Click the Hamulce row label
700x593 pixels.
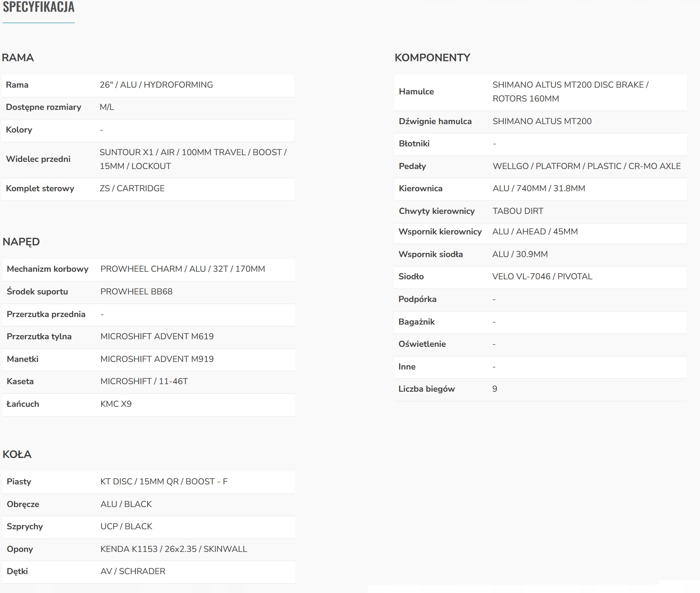pyautogui.click(x=416, y=91)
